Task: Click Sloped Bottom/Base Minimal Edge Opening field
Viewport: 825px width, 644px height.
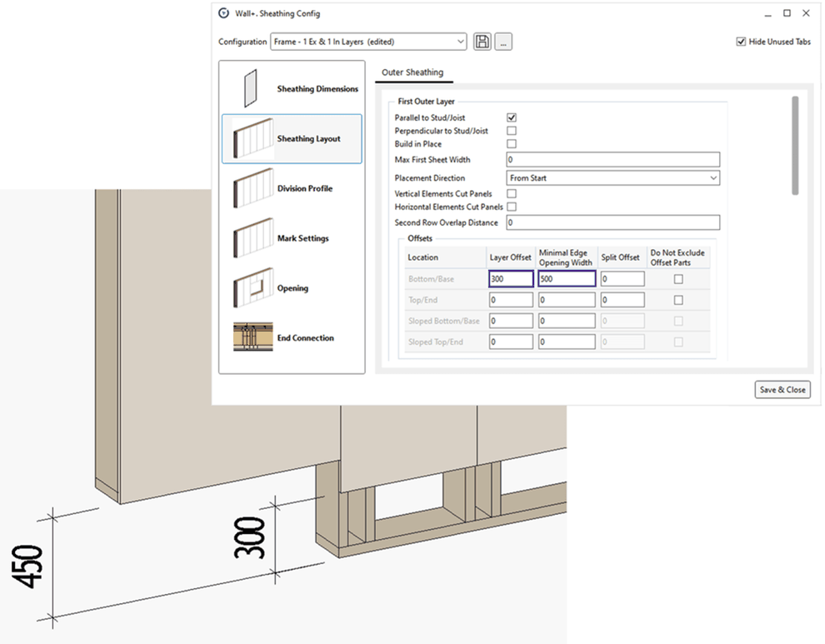Action: 567,321
